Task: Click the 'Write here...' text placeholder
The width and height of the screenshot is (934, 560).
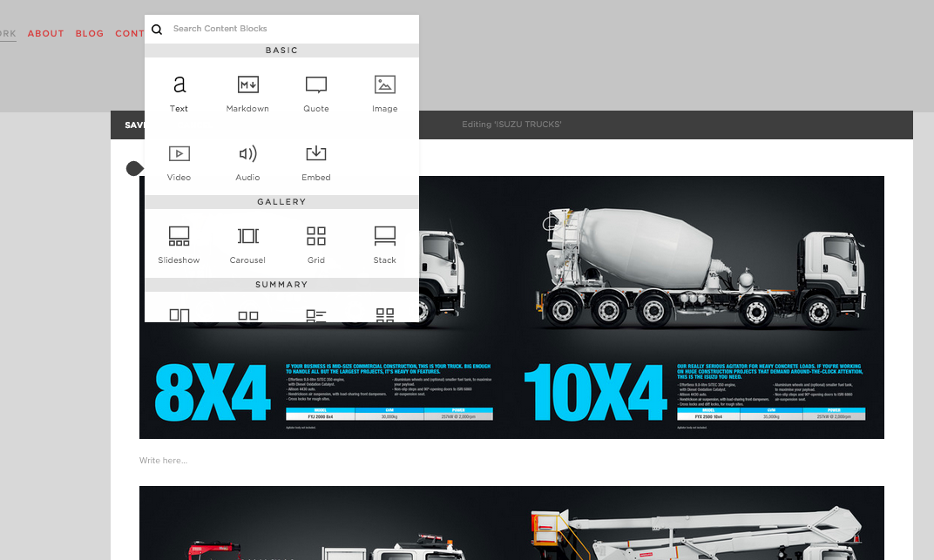Action: 163,460
